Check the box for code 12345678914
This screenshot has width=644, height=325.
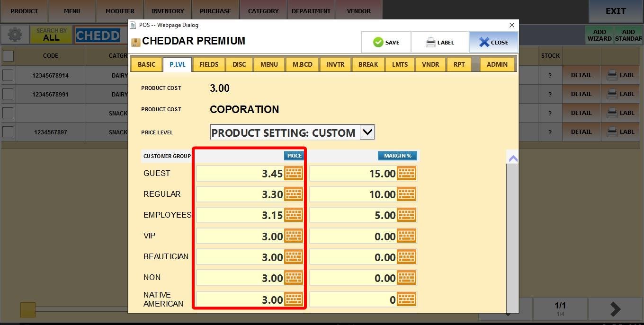[x=8, y=75]
